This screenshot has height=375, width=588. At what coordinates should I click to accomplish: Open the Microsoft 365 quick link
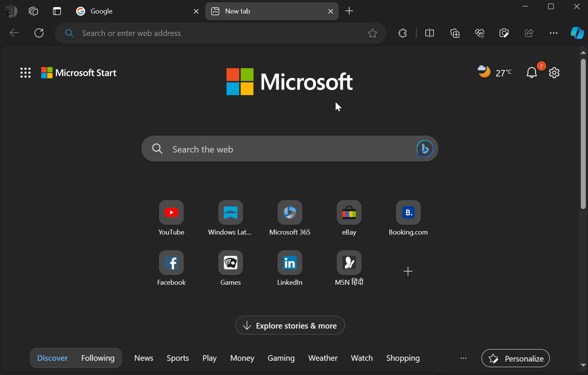[x=290, y=218]
